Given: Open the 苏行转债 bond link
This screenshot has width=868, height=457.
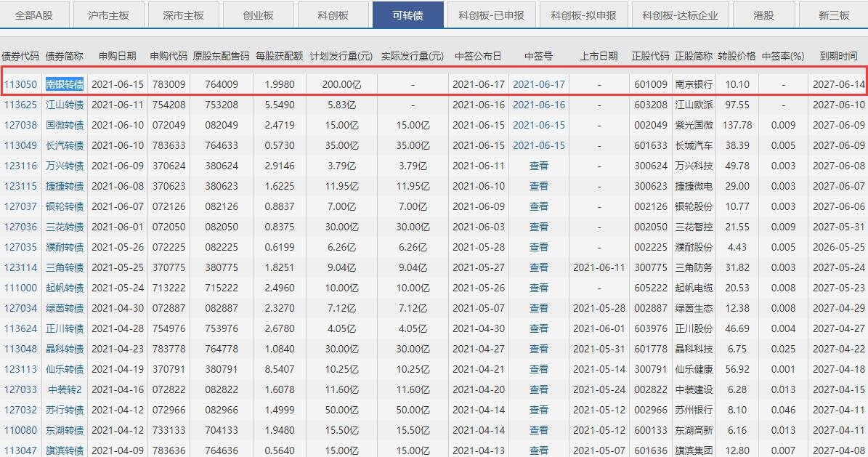Looking at the screenshot, I should pos(65,410).
